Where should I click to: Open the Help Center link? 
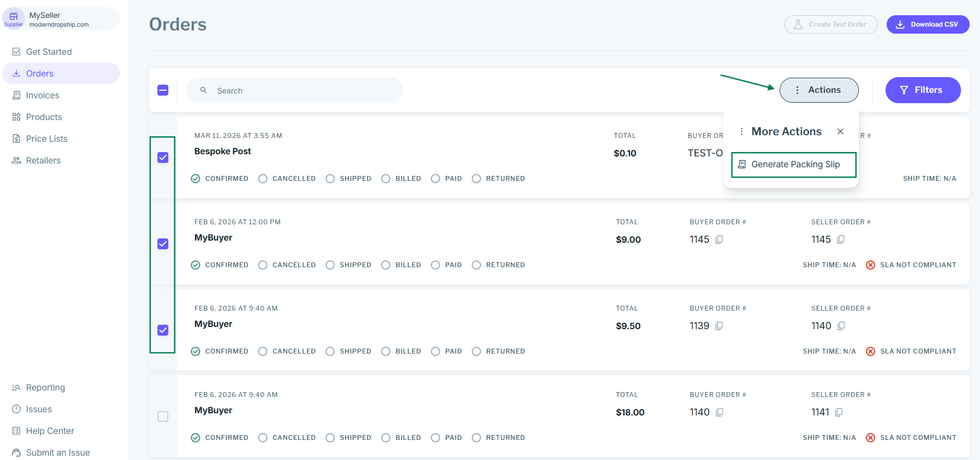(x=50, y=431)
